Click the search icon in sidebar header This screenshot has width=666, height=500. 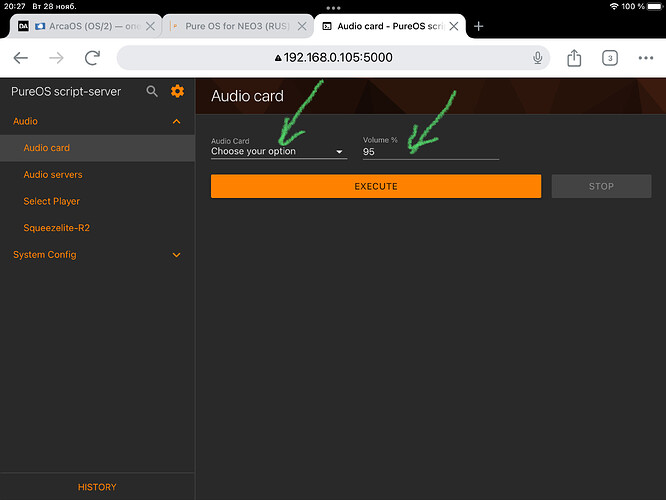152,92
